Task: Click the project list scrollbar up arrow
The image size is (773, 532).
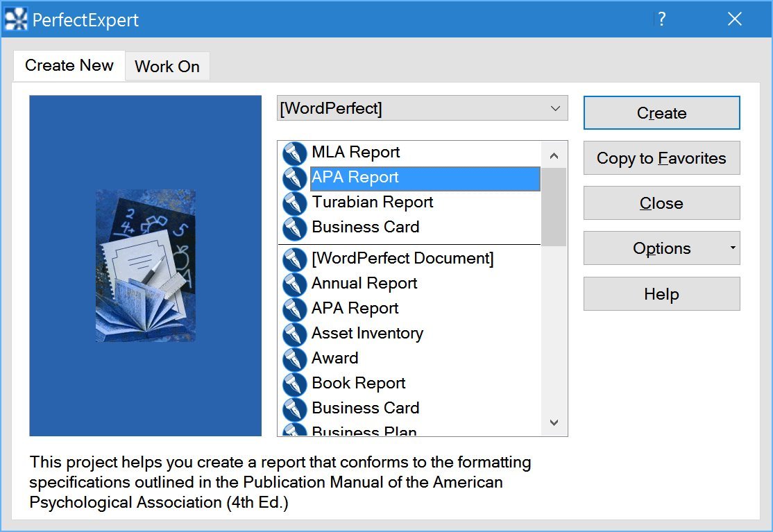Action: point(554,156)
